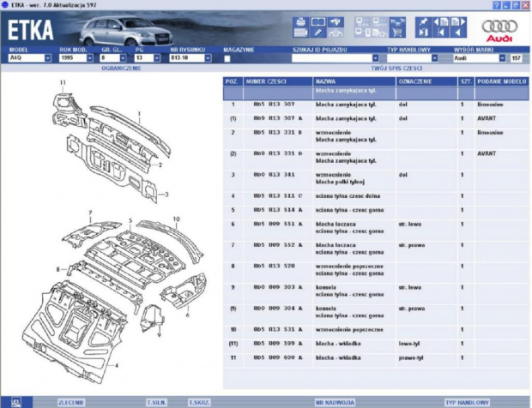Select part number 8D5 813 514 A
This screenshot has height=408, width=532.
[x=278, y=210]
